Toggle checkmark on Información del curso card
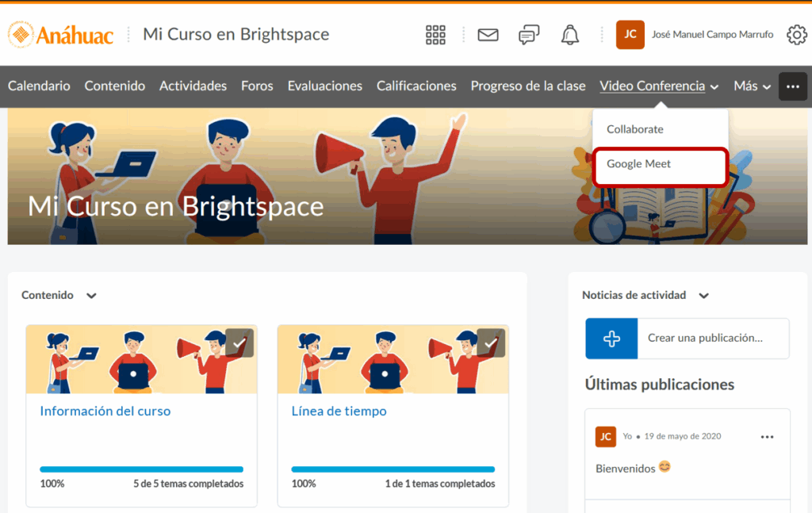 click(239, 343)
